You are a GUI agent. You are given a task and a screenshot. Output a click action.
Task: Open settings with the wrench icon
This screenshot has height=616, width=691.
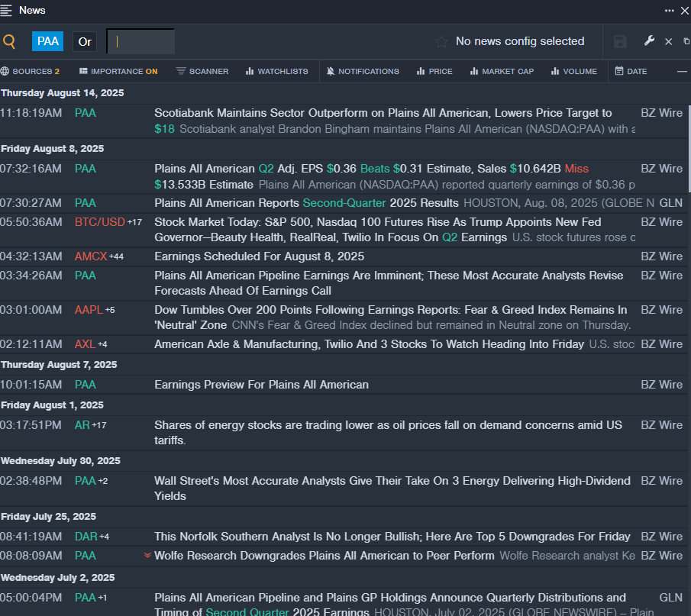[x=649, y=41]
